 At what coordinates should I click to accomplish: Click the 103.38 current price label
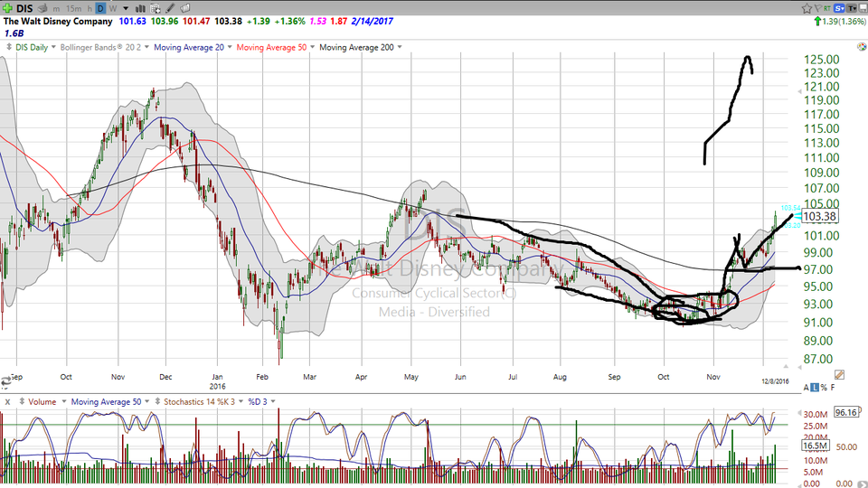[819, 216]
